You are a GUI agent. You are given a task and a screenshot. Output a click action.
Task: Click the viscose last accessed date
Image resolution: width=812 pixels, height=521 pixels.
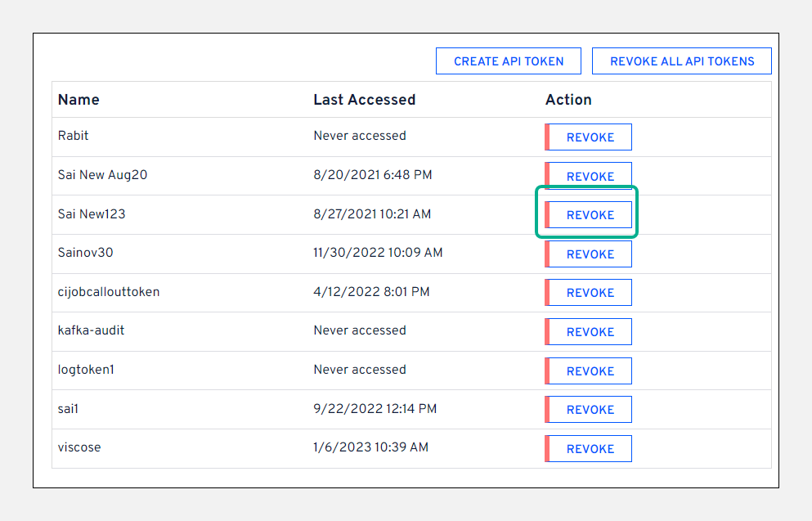(x=370, y=447)
